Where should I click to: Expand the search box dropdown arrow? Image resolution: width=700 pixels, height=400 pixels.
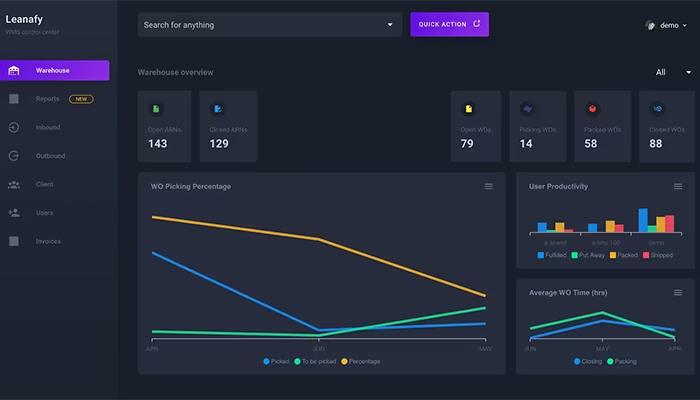[x=390, y=25]
